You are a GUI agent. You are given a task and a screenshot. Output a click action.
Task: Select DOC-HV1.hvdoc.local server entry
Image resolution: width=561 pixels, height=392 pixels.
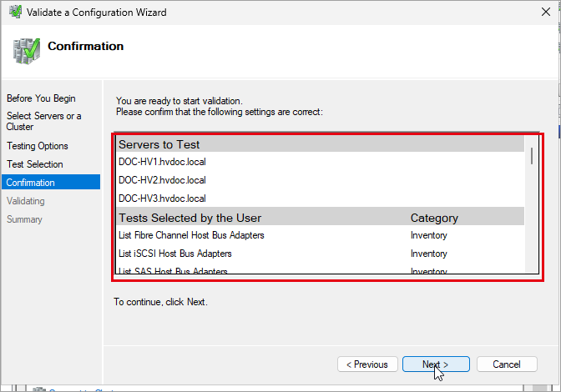(x=162, y=162)
